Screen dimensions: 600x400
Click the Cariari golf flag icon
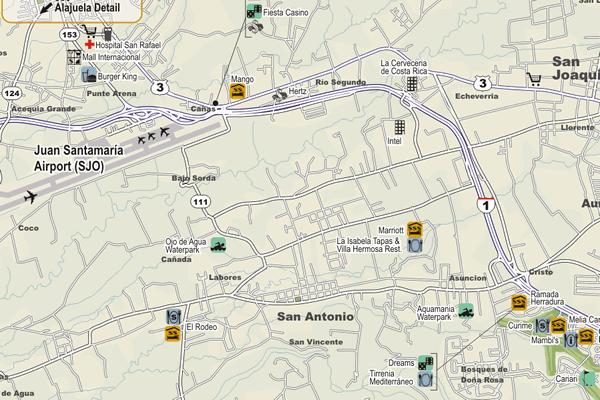click(x=589, y=378)
